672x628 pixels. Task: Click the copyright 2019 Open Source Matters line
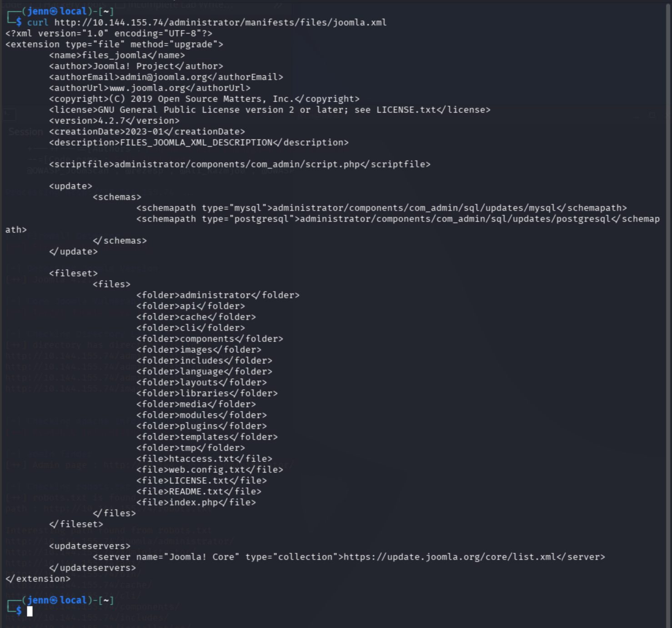click(204, 99)
